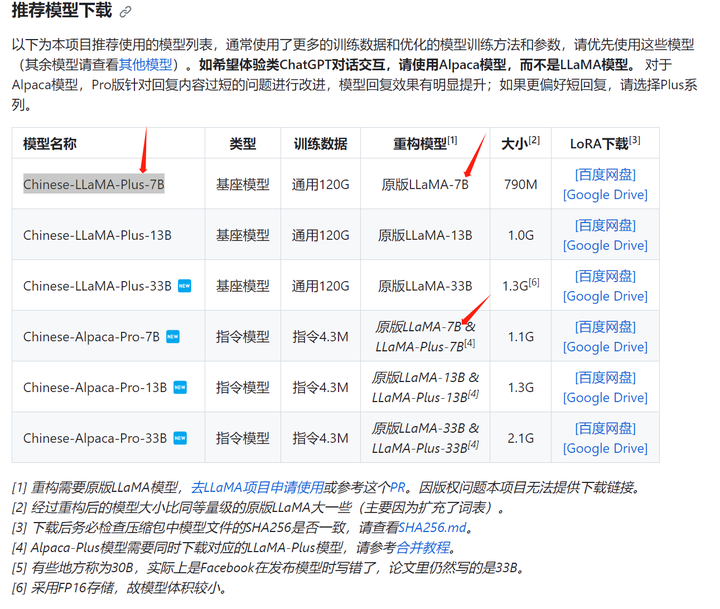
Task: Click the Chinese-Alpaca-Pro-33B model name
Action: pos(95,438)
